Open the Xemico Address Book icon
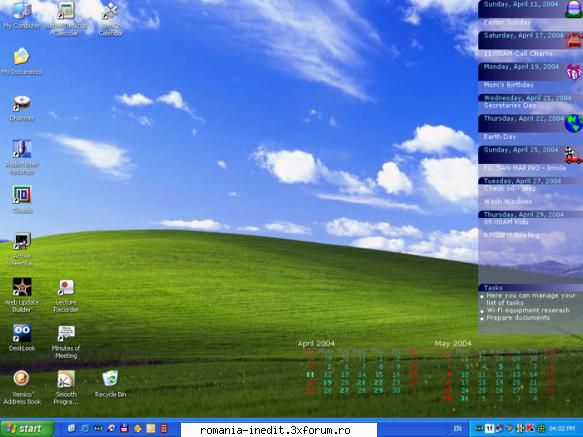The height and width of the screenshot is (437, 583). [22, 387]
